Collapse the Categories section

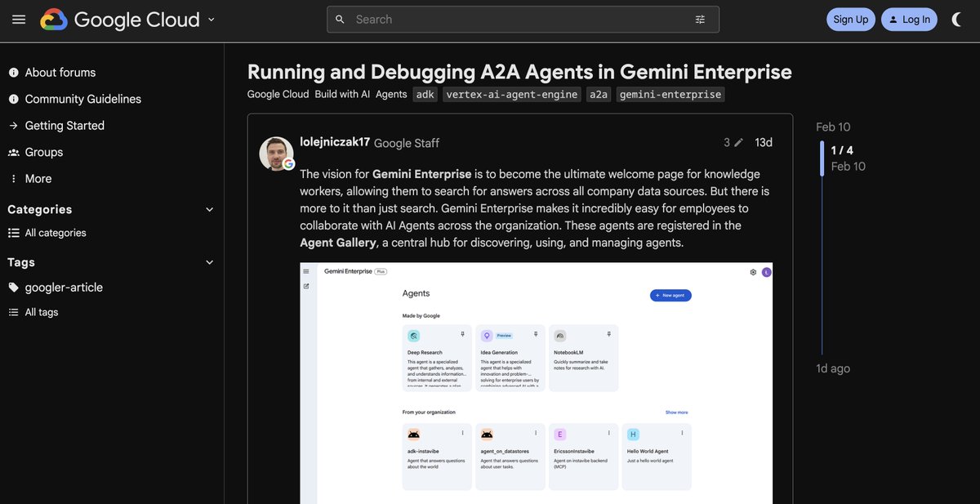tap(111, 209)
